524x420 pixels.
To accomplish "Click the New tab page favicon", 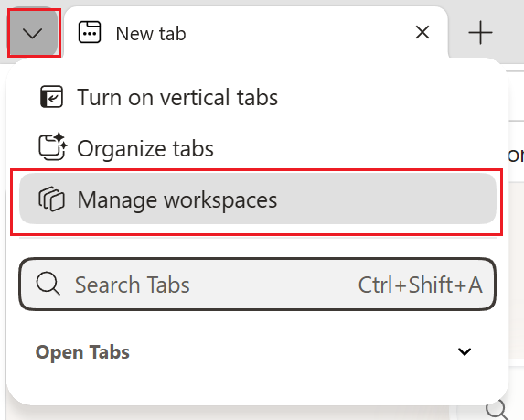I will 90,32.
